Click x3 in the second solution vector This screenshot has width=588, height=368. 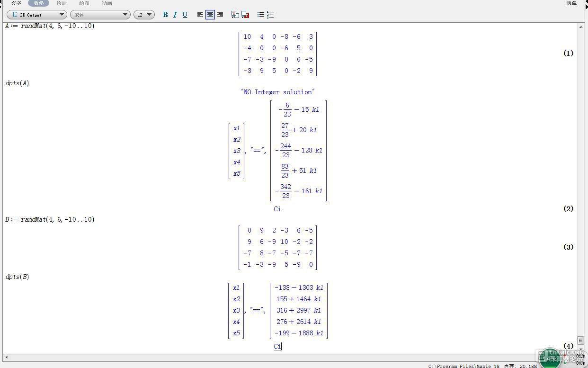point(236,311)
